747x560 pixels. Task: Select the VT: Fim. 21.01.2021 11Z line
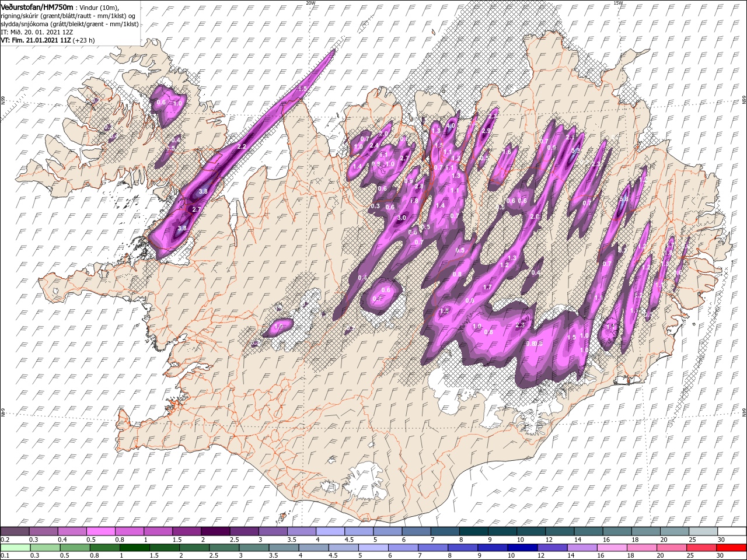[48, 40]
